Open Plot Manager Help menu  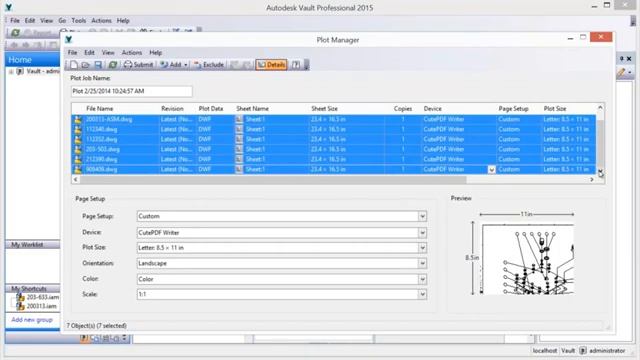(x=156, y=53)
